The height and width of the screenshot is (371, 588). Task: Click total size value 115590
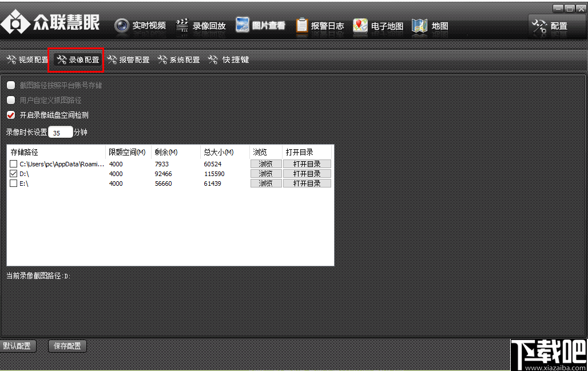tap(214, 174)
